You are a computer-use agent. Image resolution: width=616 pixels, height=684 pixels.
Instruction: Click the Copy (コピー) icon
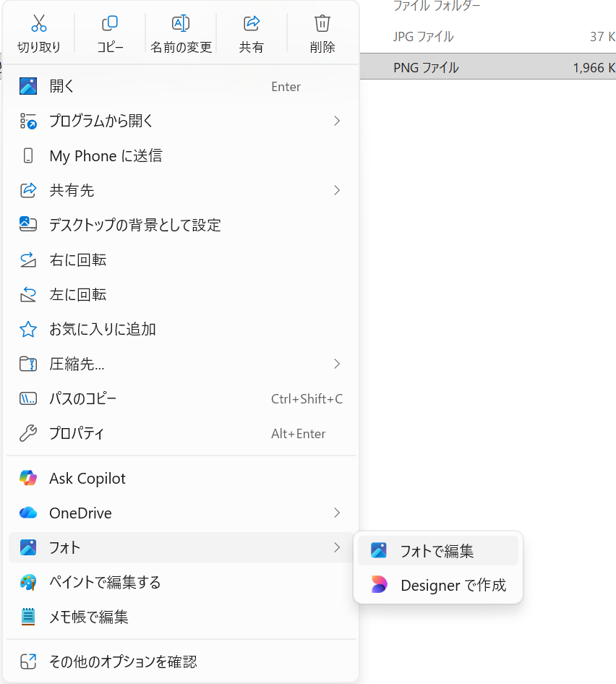[x=110, y=24]
